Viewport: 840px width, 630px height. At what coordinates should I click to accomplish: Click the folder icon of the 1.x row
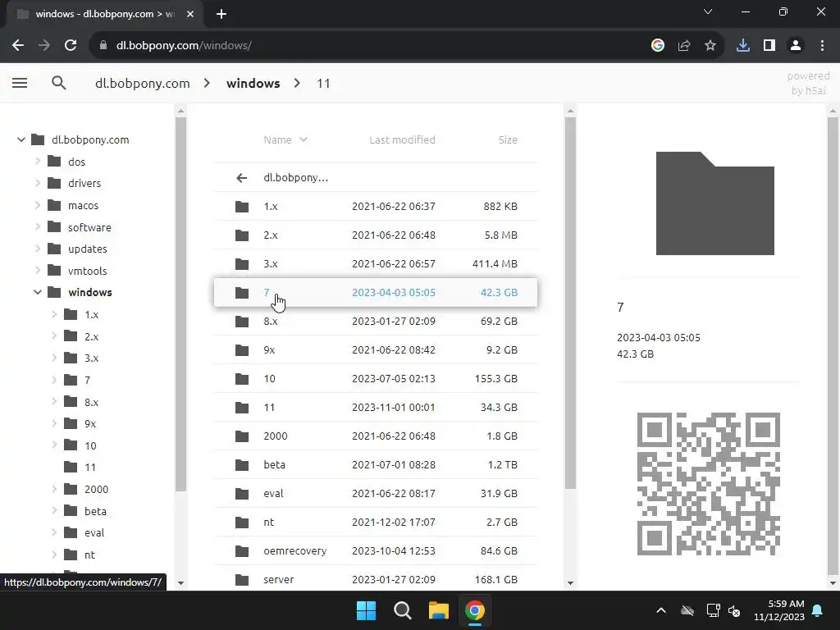pos(242,206)
